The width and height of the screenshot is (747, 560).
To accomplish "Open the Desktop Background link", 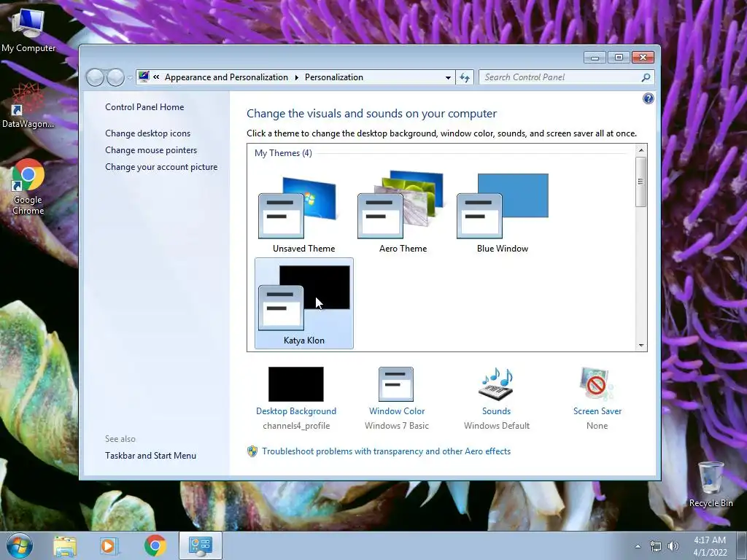I will 296,411.
